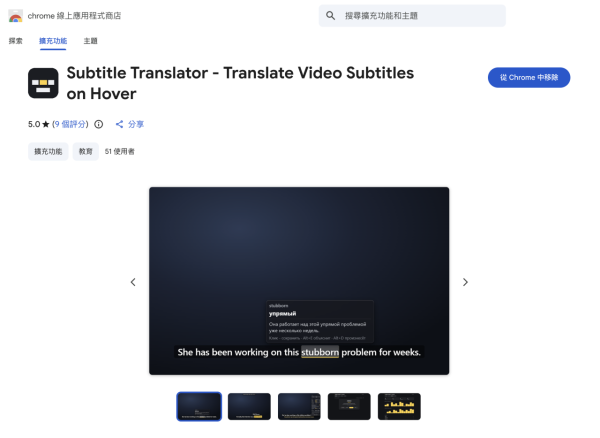Open the 探索 tab
The width and height of the screenshot is (600, 438).
16,41
